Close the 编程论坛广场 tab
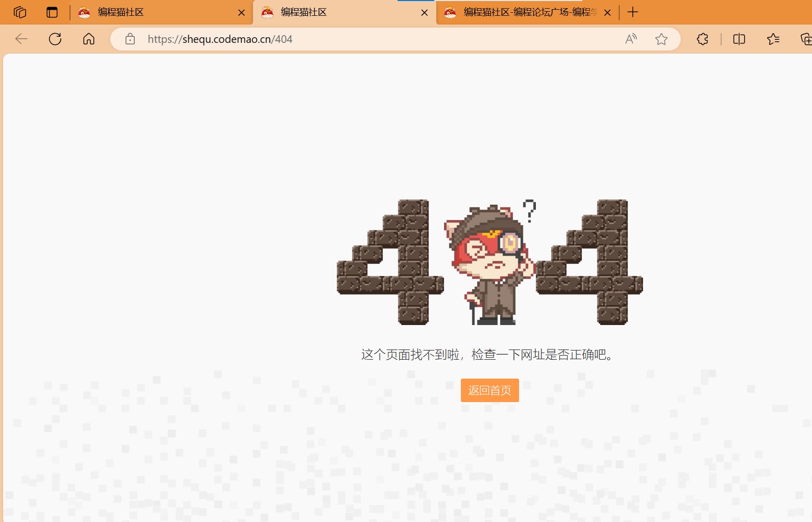812x522 pixels. tap(607, 13)
